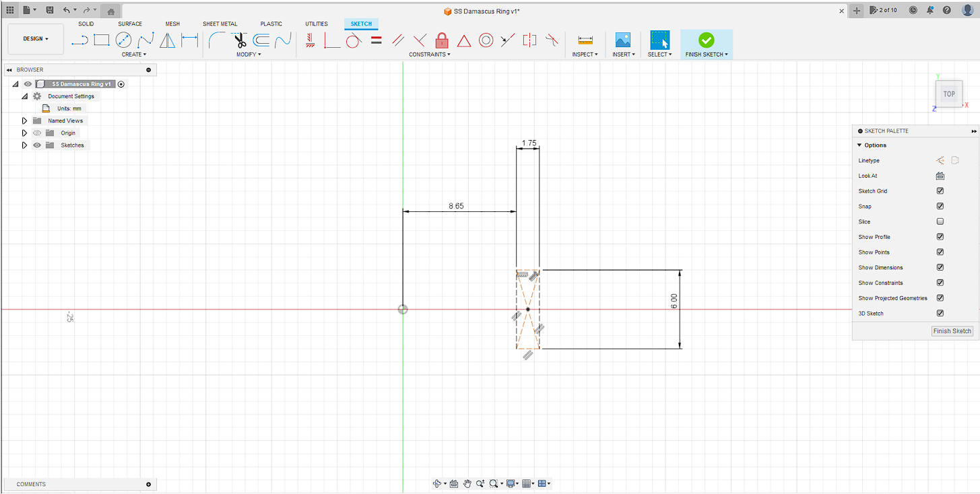The width and height of the screenshot is (980, 494).
Task: Open the CONSTRAINTS dropdown menu
Action: point(430,55)
